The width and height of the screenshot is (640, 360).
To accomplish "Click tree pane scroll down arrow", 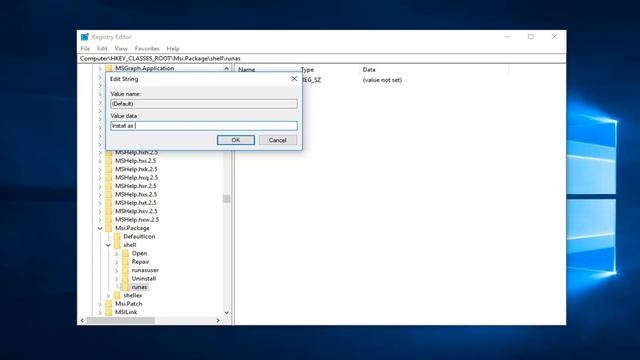I will (226, 313).
